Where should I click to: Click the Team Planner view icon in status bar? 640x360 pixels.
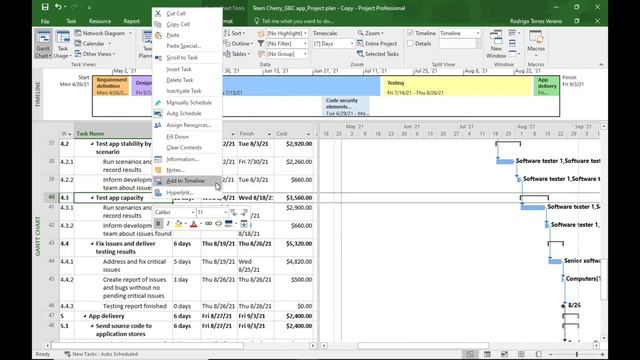coord(504,354)
